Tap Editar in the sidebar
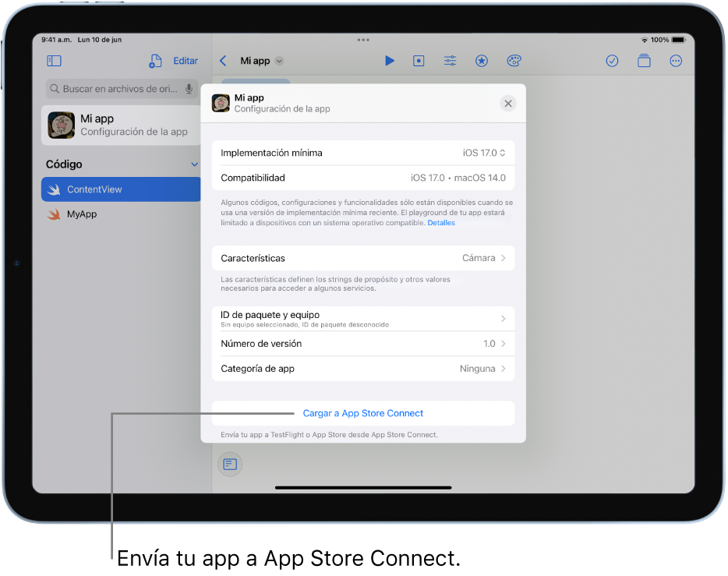Viewport: 728px width, 576px height. click(x=186, y=61)
